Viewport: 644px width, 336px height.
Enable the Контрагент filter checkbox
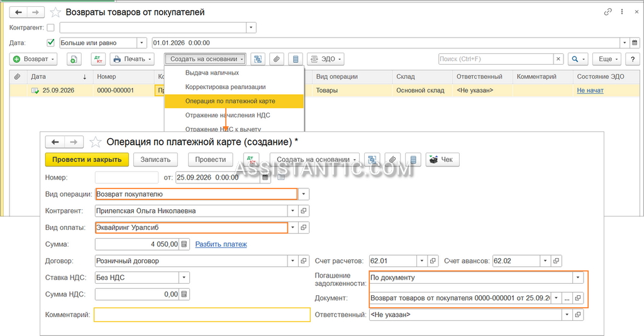50,28
